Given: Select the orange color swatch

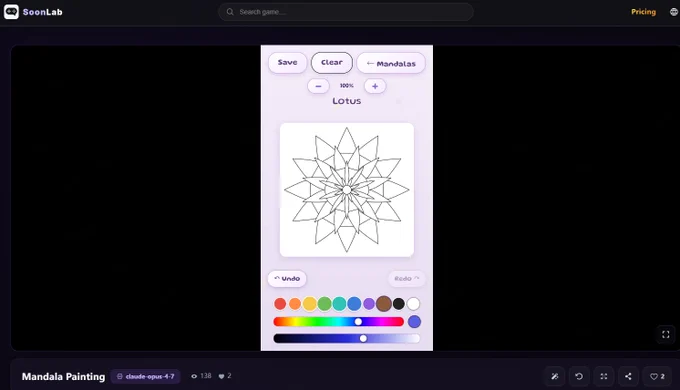Looking at the screenshot, I should [x=295, y=304].
